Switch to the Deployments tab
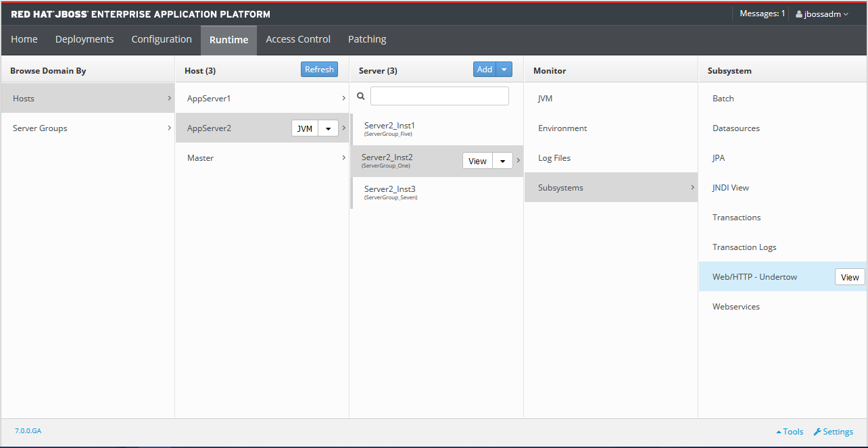Viewport: 868px width, 448px height. click(x=85, y=40)
